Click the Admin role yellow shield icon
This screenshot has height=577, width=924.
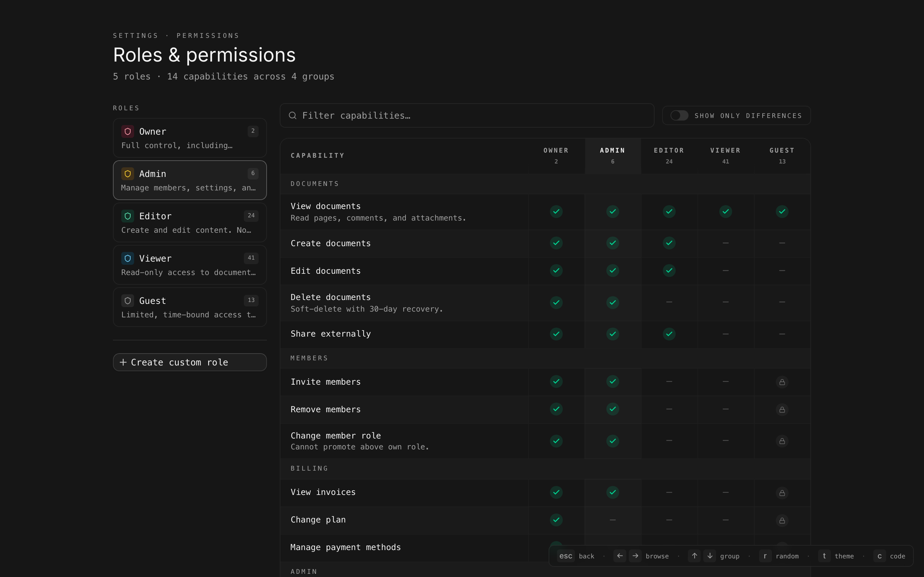click(127, 174)
